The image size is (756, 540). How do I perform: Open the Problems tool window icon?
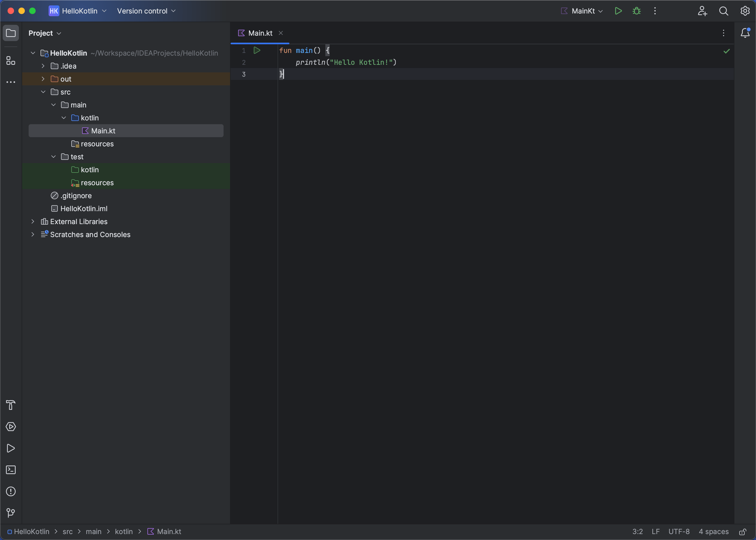click(x=11, y=491)
